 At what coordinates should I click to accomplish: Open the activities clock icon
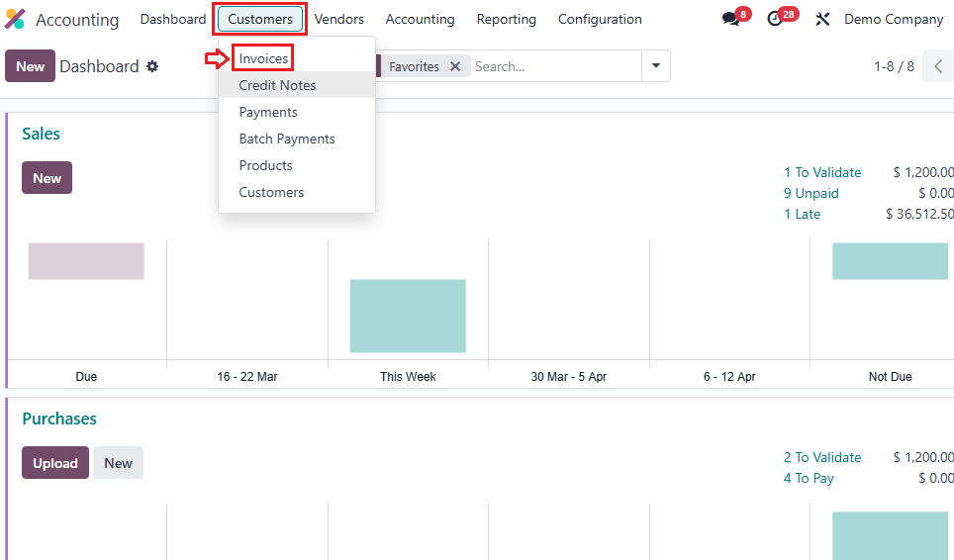pyautogui.click(x=775, y=19)
